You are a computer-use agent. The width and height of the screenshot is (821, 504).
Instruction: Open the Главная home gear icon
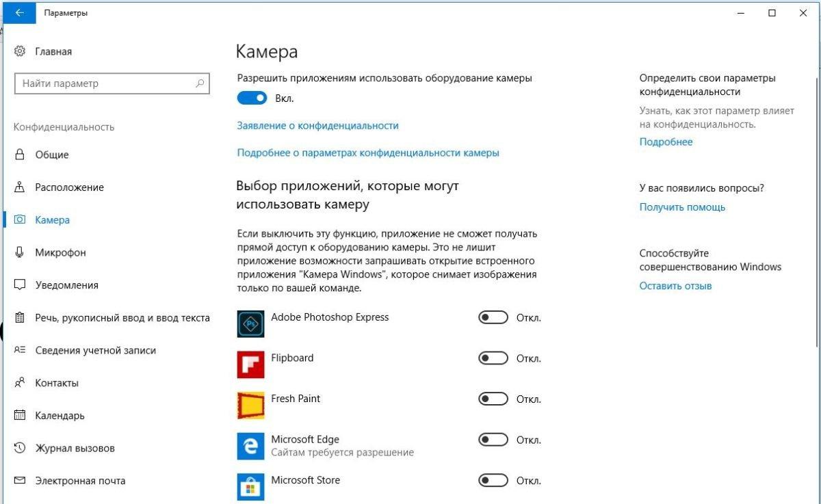(x=20, y=51)
